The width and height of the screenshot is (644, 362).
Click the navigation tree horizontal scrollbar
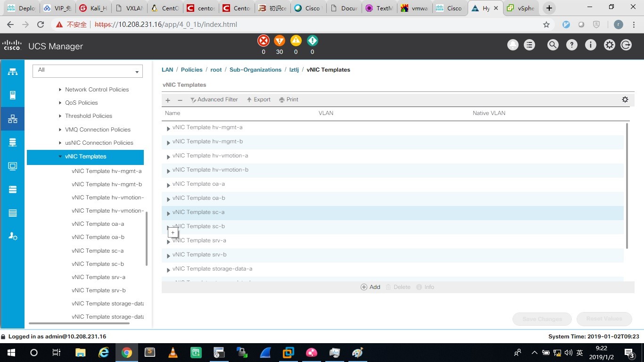click(79, 323)
